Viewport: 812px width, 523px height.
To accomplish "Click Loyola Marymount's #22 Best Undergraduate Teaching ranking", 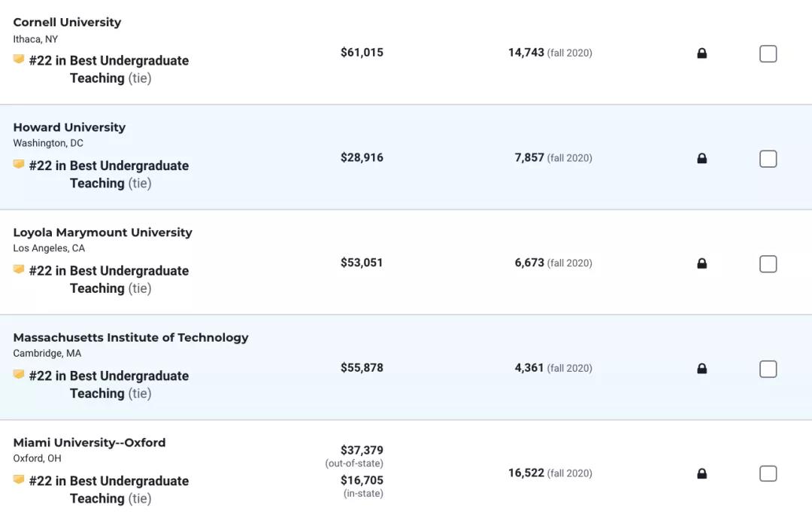I will click(109, 279).
